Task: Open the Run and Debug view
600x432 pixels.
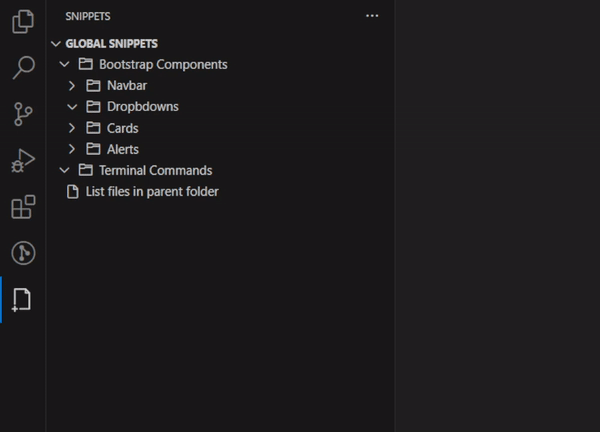Action: [x=23, y=160]
